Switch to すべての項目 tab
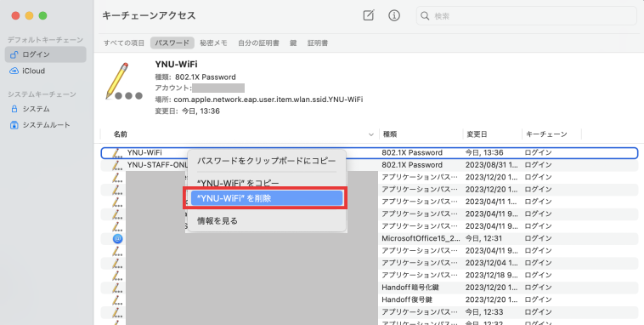The height and width of the screenshot is (325, 644). point(124,43)
